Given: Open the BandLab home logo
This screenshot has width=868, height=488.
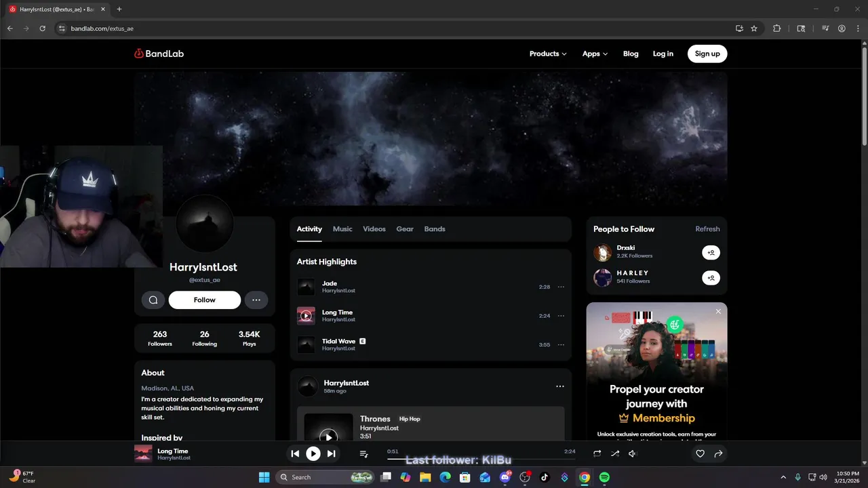Looking at the screenshot, I should click(x=159, y=54).
